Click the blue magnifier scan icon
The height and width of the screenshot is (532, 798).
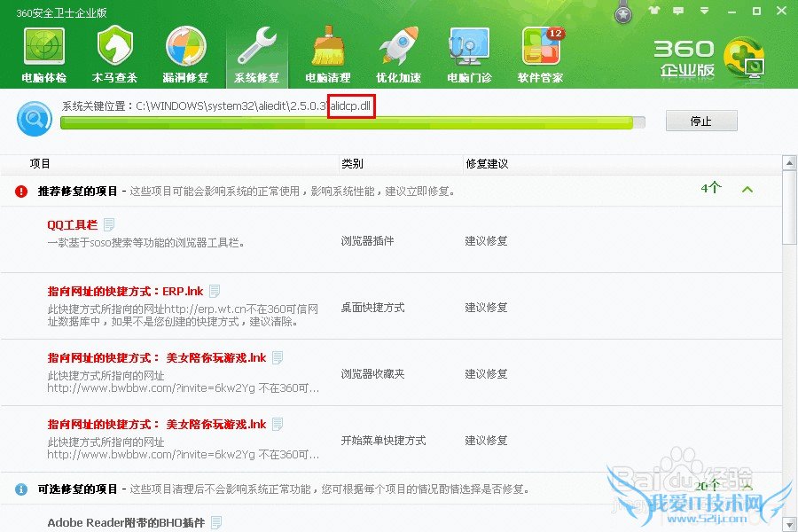(x=34, y=119)
